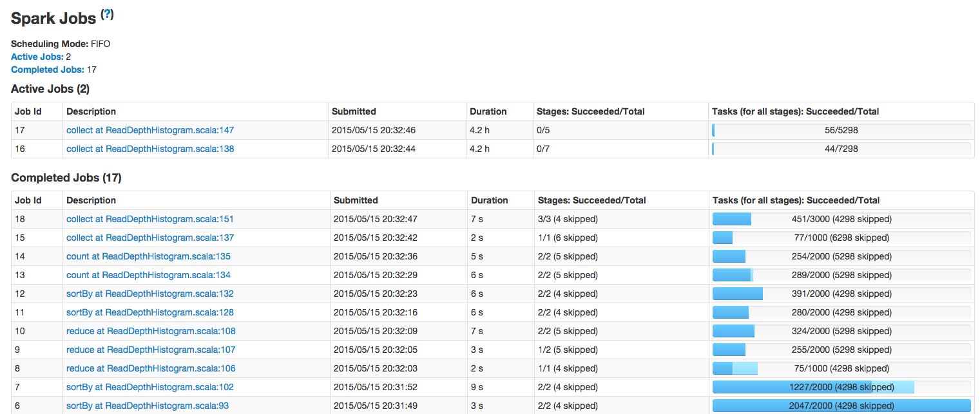Click the 289/2000 progress bar
The width and height of the screenshot is (980, 414).
pyautogui.click(x=841, y=275)
